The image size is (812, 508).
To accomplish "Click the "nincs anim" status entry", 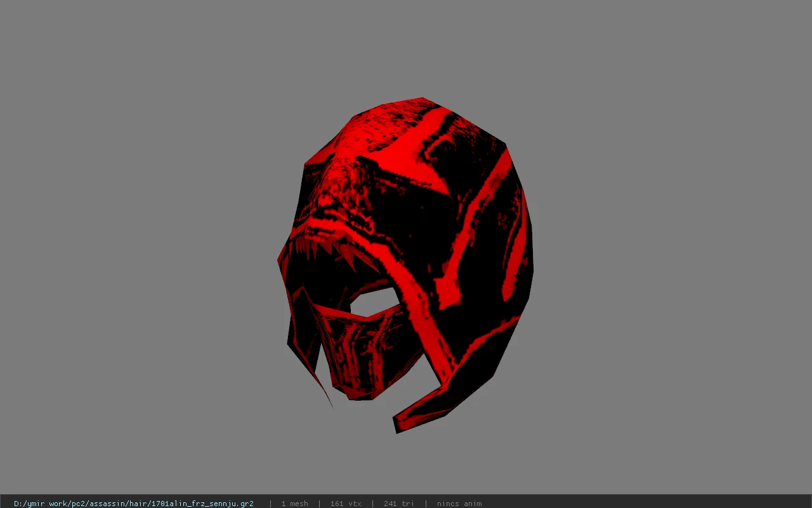I will pos(459,504).
